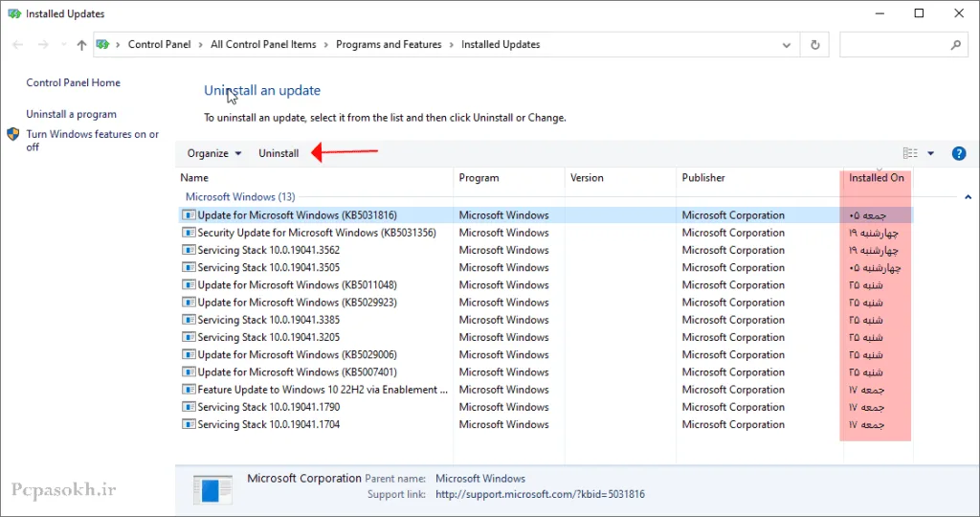Open Control Panel breadcrumb

point(160,44)
